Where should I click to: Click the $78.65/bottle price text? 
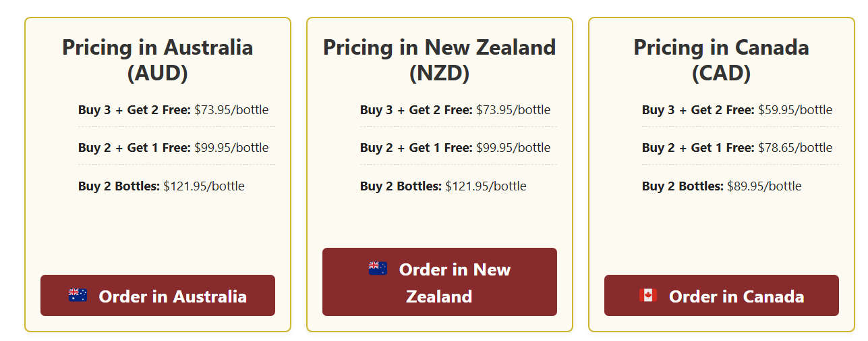tap(795, 148)
